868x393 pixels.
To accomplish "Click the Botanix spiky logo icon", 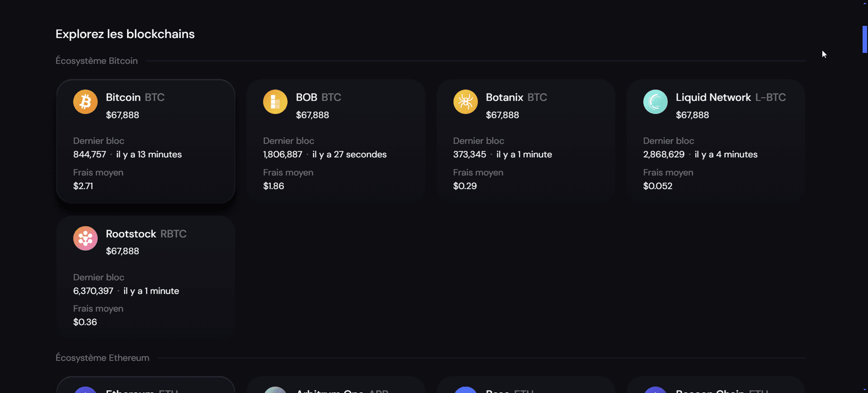I will [465, 102].
